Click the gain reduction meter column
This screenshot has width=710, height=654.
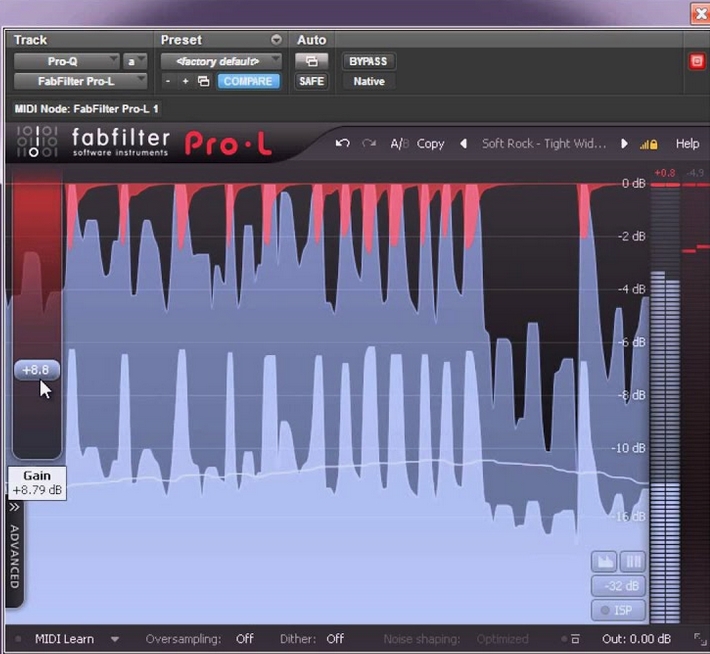pos(696,403)
